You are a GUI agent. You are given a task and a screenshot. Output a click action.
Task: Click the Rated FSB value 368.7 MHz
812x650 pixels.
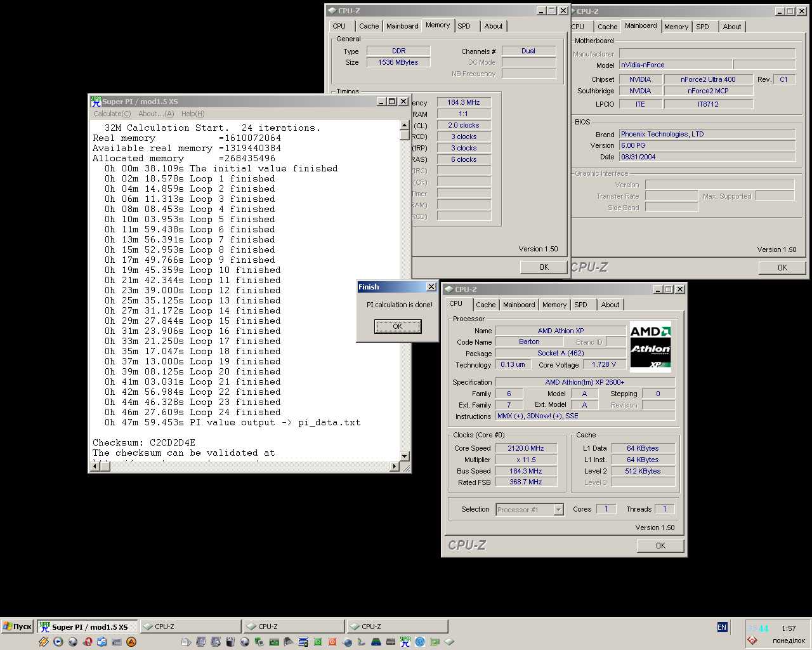coord(526,482)
